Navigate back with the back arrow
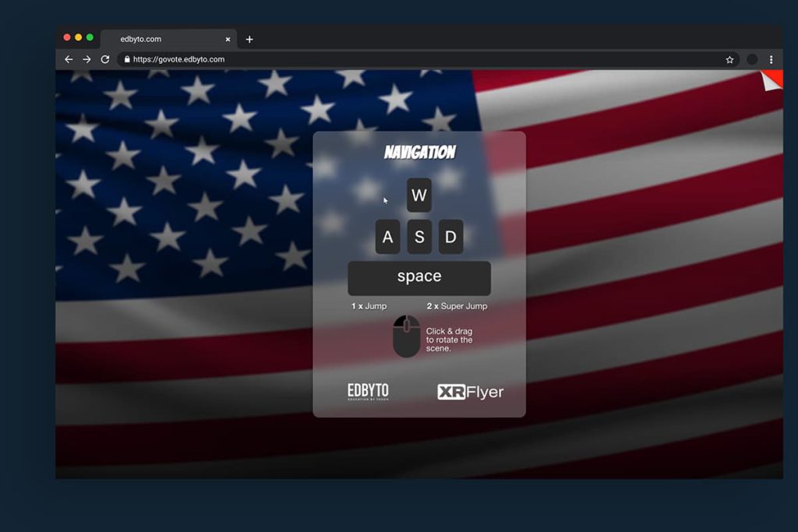 click(x=69, y=59)
